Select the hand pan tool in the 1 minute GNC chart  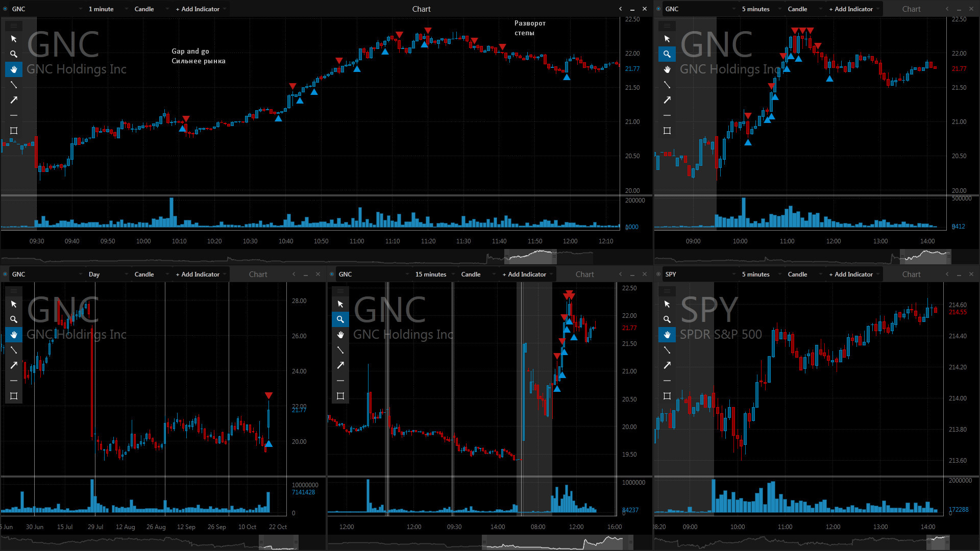(x=14, y=69)
